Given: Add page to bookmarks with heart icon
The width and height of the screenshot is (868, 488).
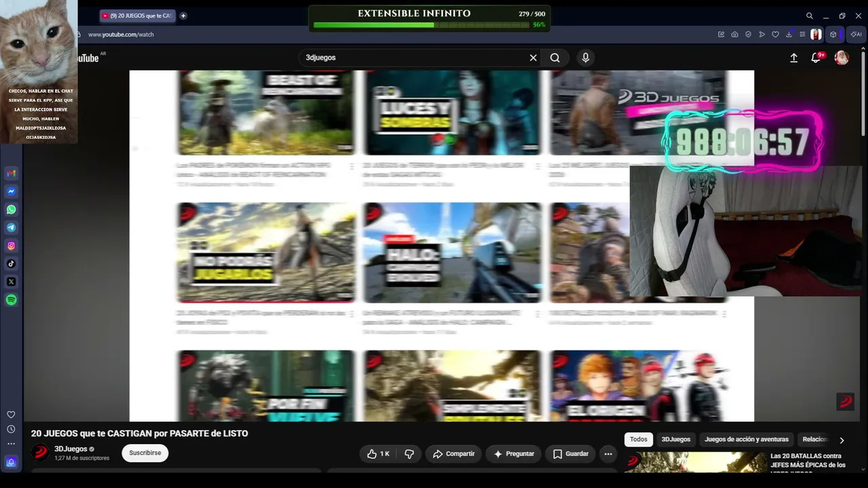Looking at the screenshot, I should point(775,35).
